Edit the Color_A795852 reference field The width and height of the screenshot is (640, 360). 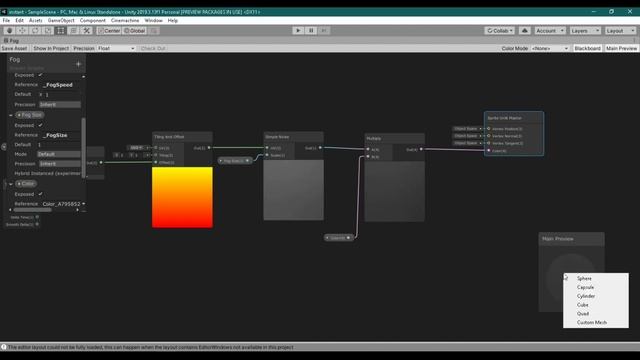click(x=61, y=204)
